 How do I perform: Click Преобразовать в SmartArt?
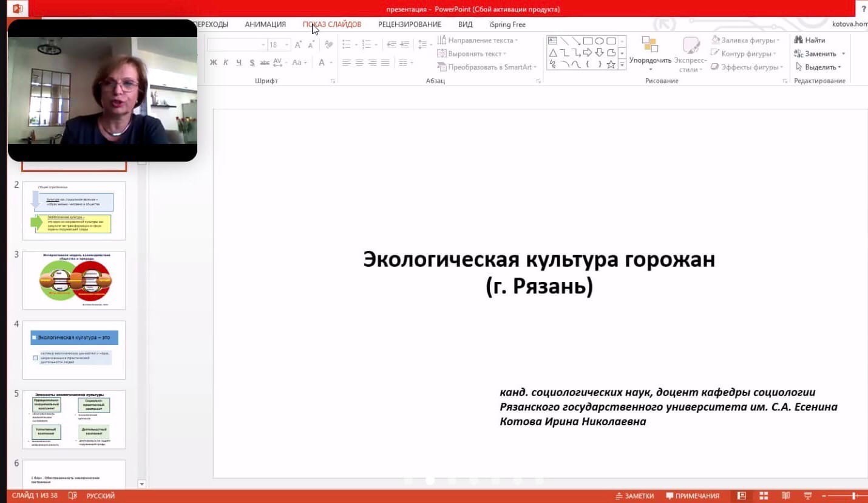tap(487, 67)
